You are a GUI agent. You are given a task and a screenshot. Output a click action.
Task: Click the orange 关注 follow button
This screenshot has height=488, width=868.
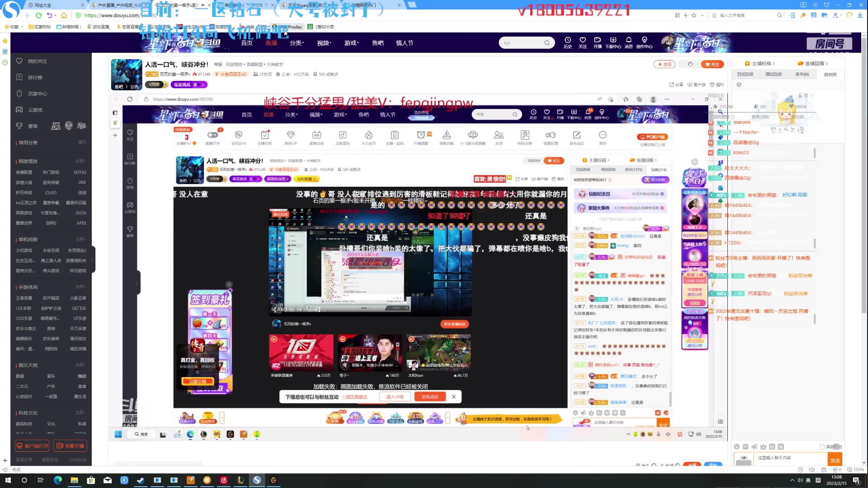click(x=712, y=64)
